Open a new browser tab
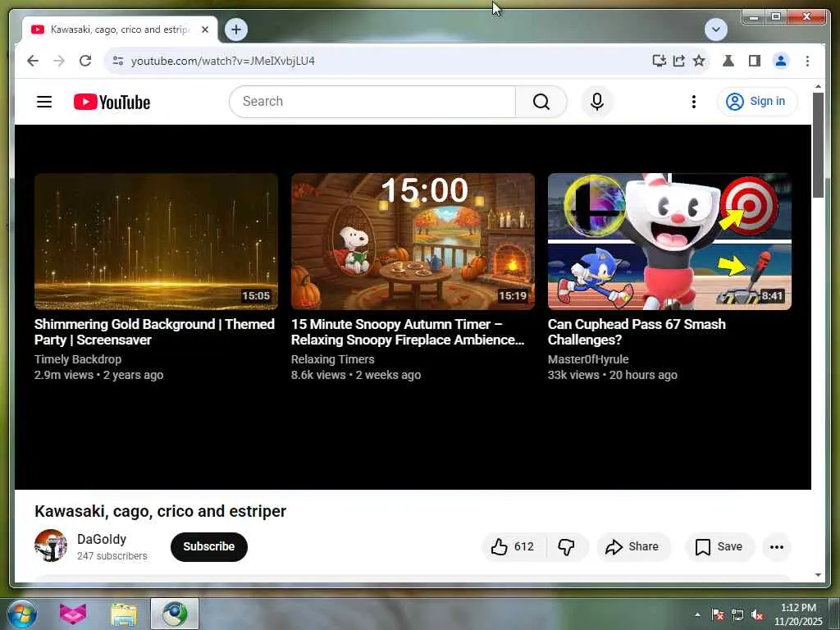This screenshot has height=630, width=840. (236, 30)
